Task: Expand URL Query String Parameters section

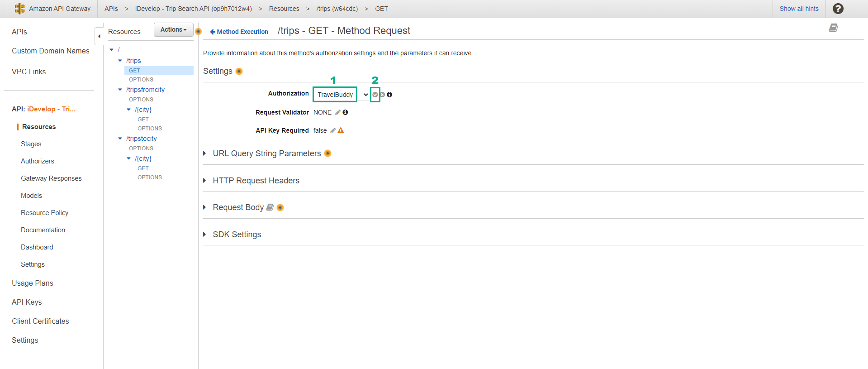Action: 204,153
